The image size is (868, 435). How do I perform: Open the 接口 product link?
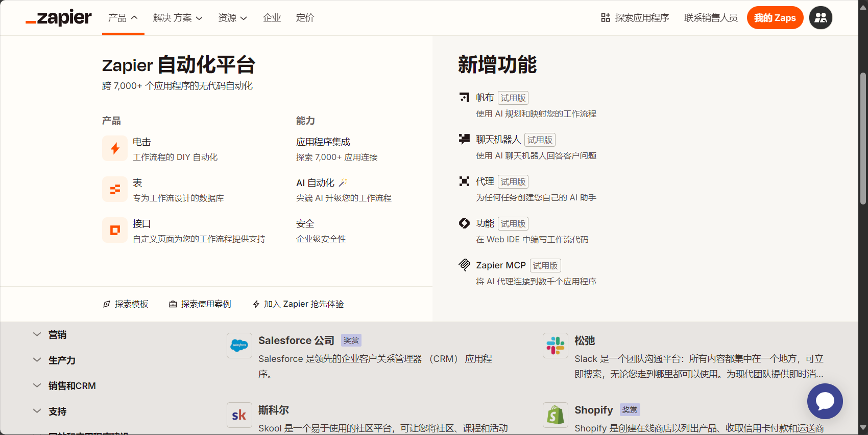point(142,223)
